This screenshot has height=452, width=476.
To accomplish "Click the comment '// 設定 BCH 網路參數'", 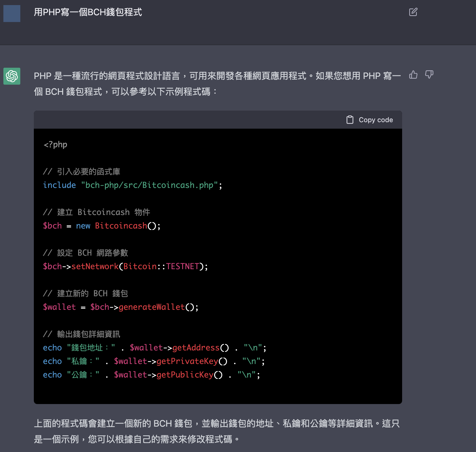I will click(85, 253).
